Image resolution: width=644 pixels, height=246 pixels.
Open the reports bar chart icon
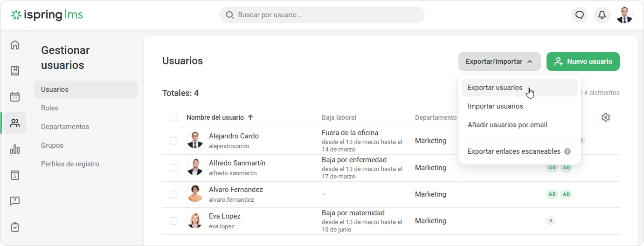[15, 149]
